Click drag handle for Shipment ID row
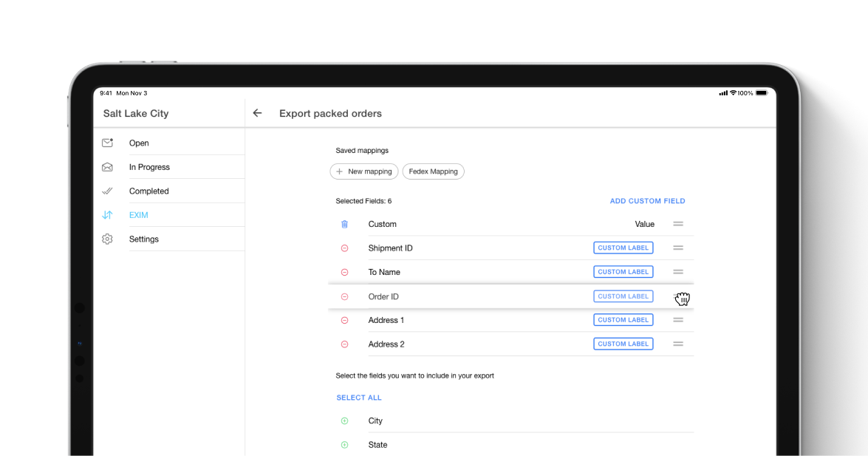 tap(677, 248)
